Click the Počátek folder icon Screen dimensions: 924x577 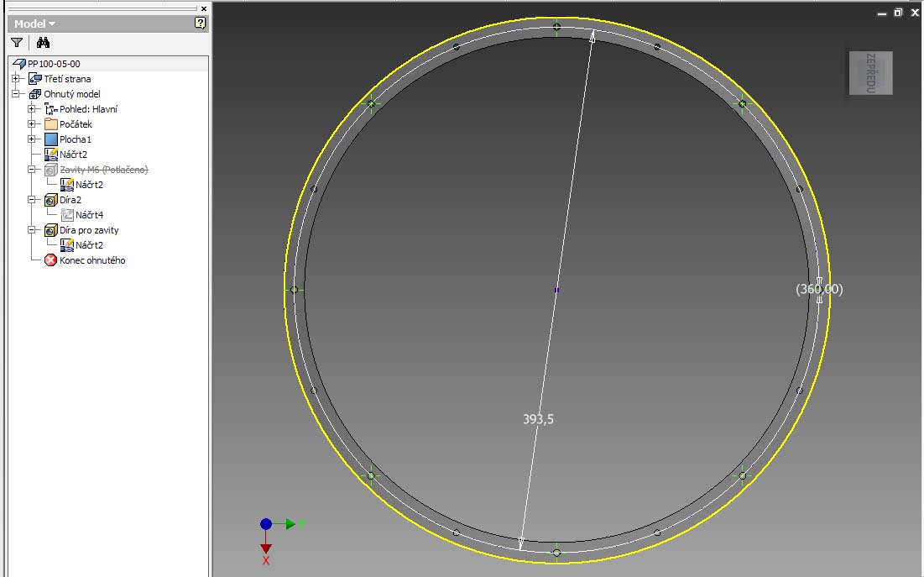[x=50, y=124]
